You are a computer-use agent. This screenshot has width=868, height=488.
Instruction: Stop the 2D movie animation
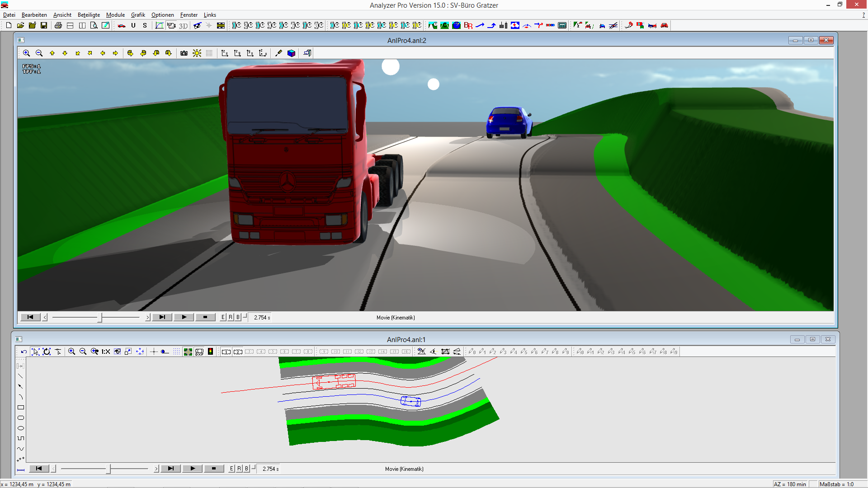click(214, 469)
